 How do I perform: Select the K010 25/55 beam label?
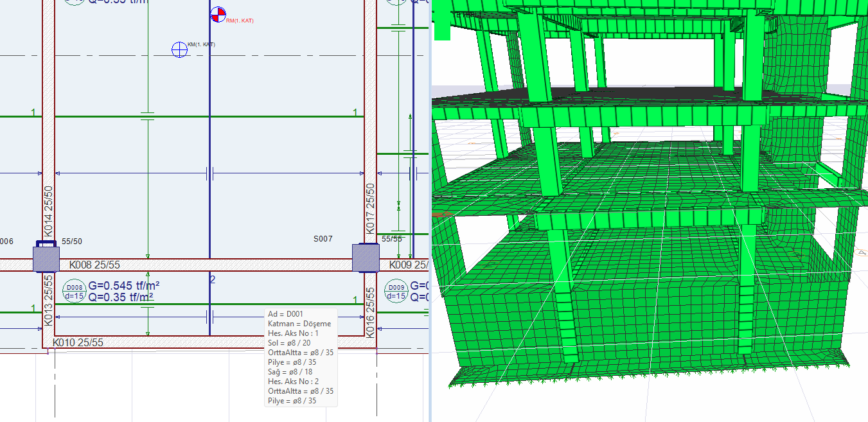78,343
